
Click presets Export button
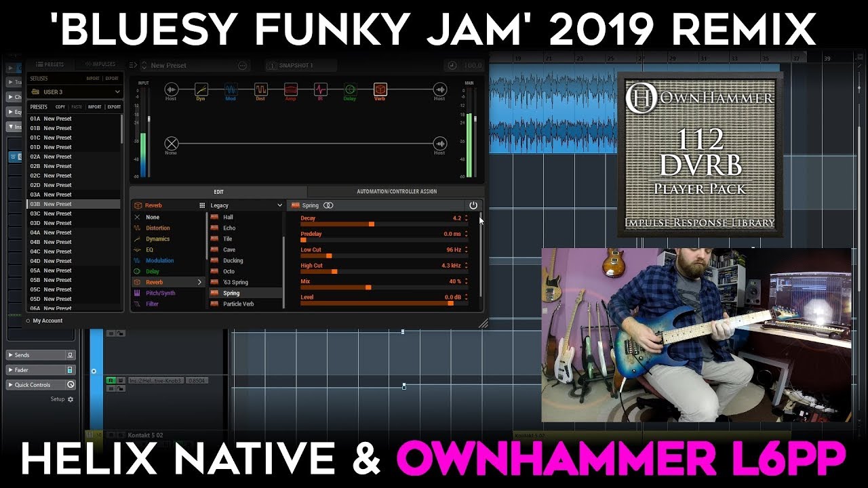click(x=114, y=107)
